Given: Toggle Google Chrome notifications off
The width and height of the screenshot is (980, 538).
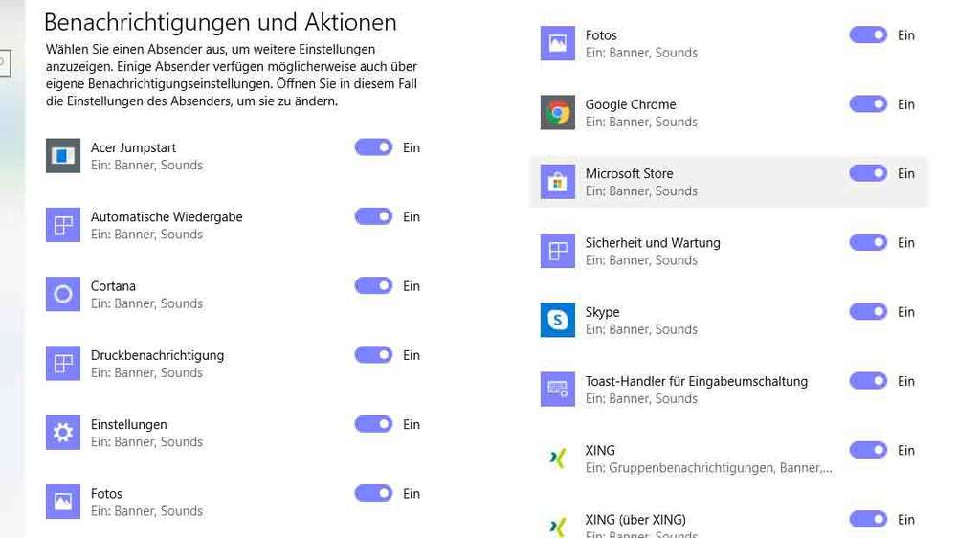Looking at the screenshot, I should [x=868, y=104].
